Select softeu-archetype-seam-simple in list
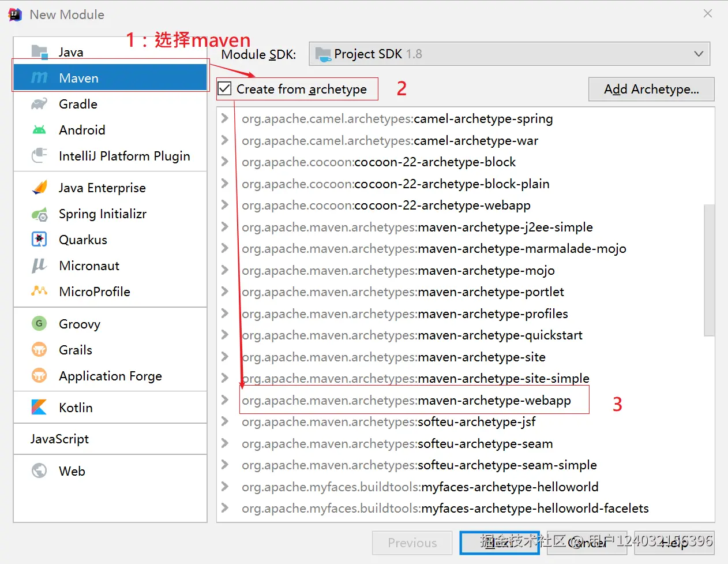728x564 pixels. click(419, 465)
